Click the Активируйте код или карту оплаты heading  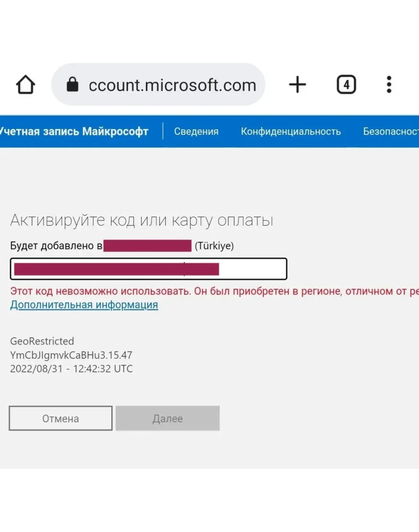click(142, 221)
